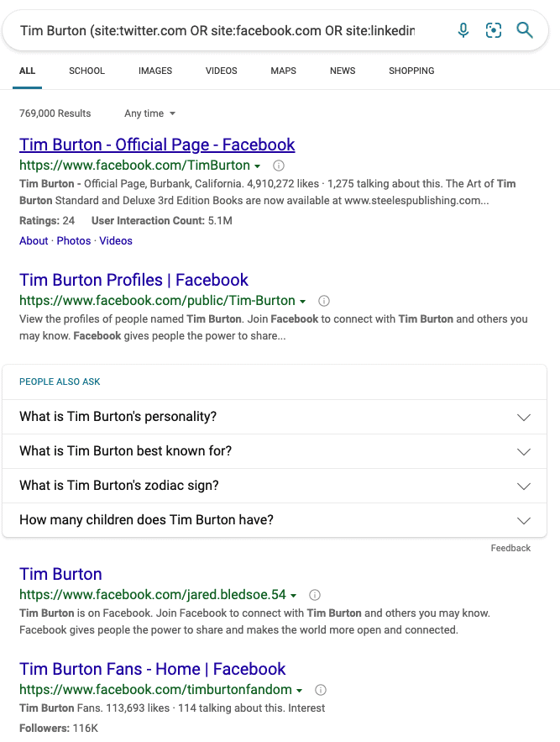Open Google Lens image search icon
The height and width of the screenshot is (742, 560).
494,29
